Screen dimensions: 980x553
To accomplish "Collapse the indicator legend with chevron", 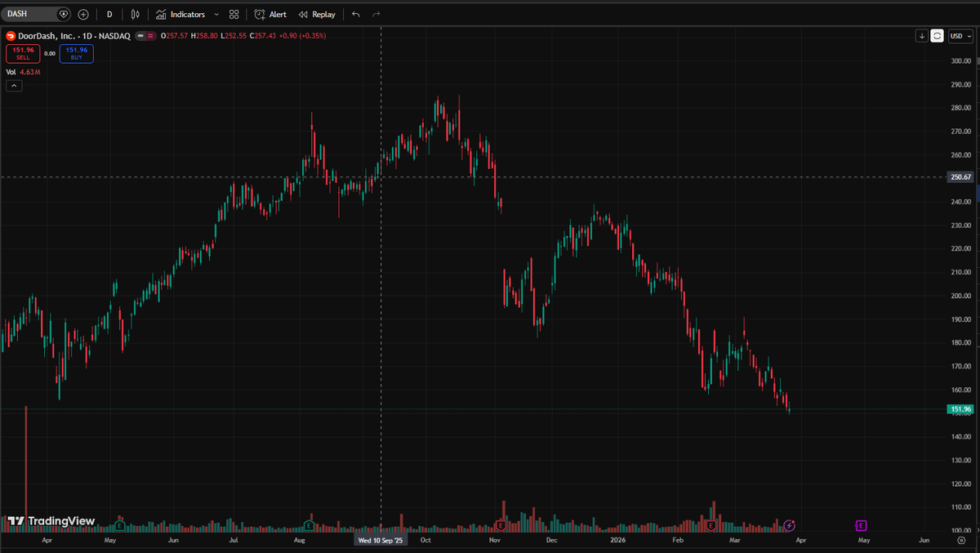I will 13,86.
